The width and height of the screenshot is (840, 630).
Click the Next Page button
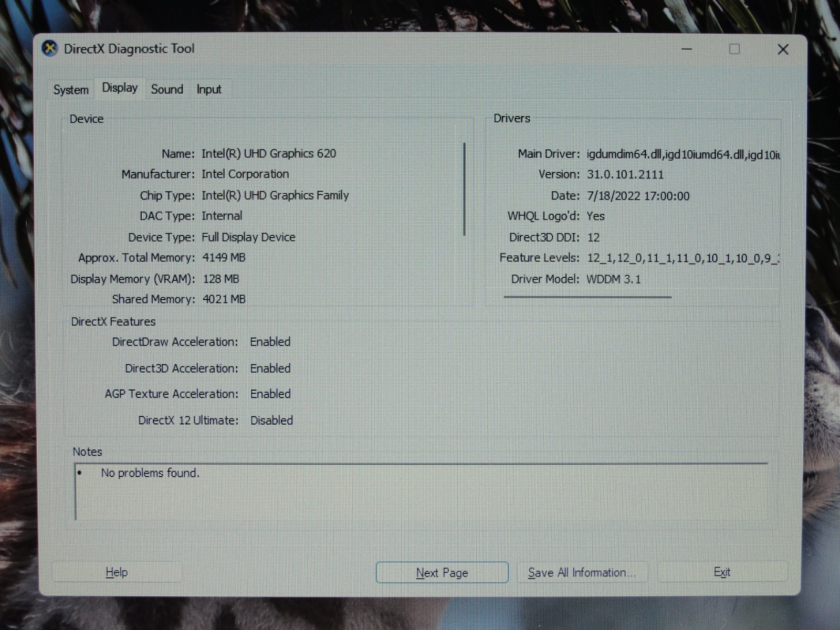point(442,573)
